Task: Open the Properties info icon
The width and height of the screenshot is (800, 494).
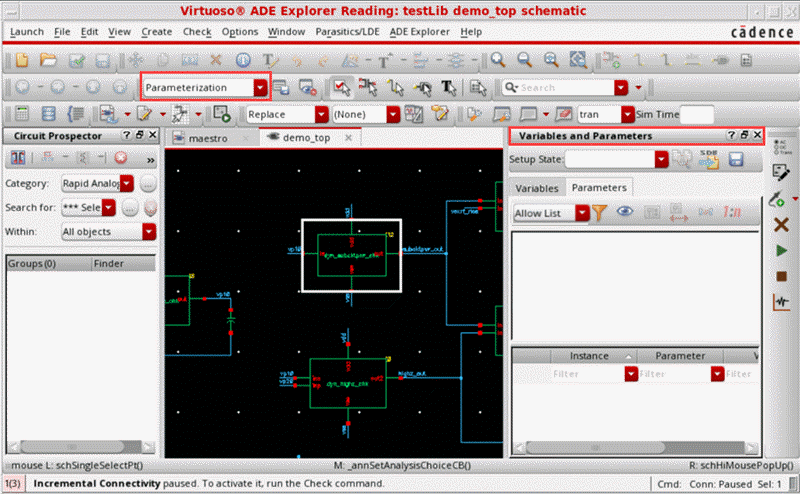Action: (x=243, y=60)
